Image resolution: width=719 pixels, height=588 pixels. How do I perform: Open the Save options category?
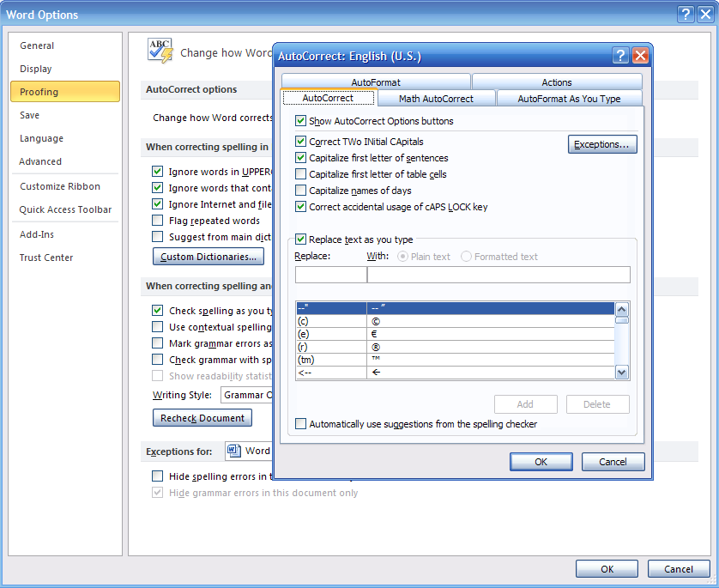pyautogui.click(x=65, y=115)
